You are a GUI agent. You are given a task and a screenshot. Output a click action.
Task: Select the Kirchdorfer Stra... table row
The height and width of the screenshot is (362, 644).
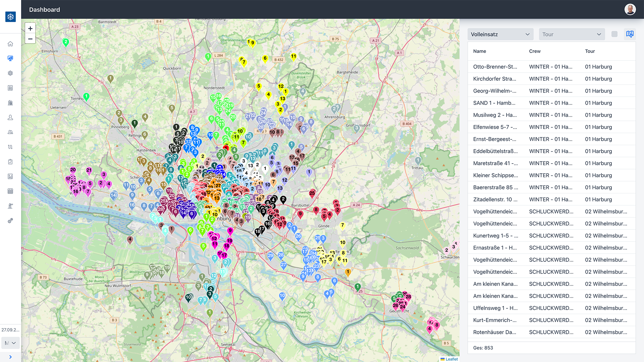click(551, 79)
